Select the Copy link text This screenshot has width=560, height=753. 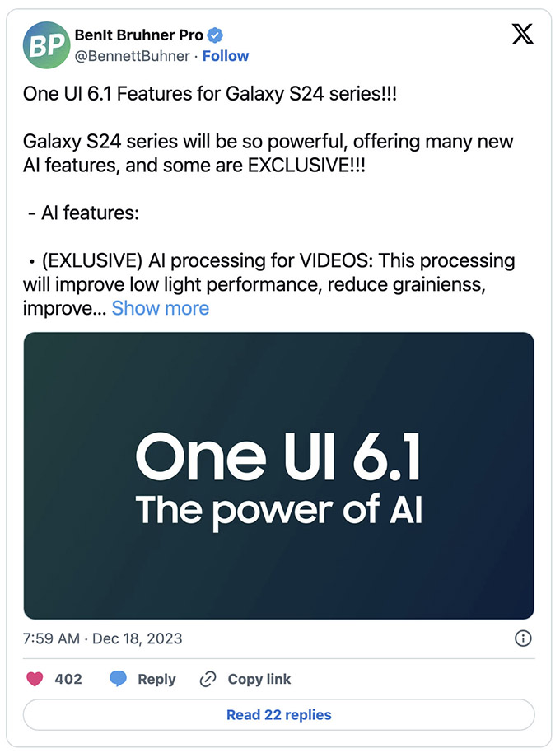tap(259, 680)
